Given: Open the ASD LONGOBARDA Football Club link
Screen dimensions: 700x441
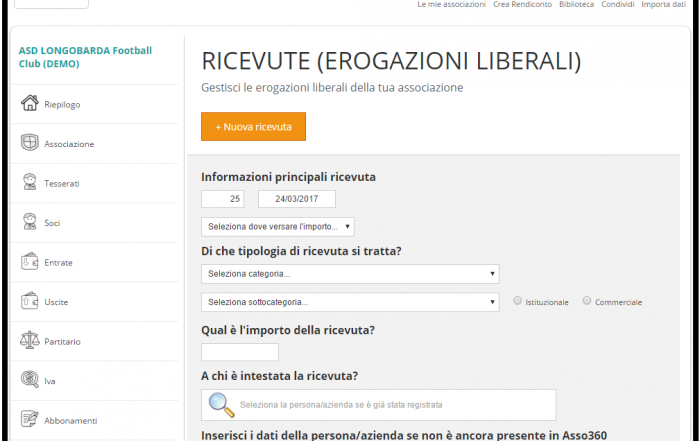Looking at the screenshot, I should [x=85, y=57].
